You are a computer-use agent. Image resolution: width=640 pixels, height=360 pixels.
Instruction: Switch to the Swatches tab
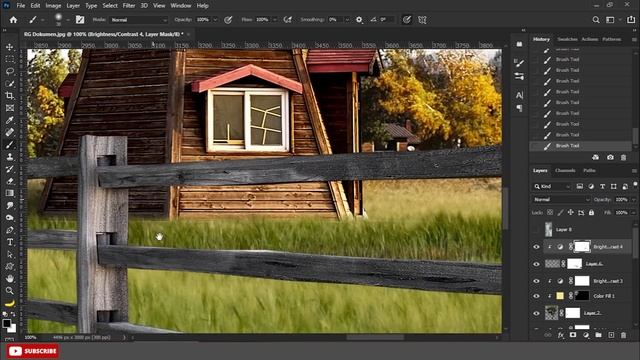click(567, 39)
